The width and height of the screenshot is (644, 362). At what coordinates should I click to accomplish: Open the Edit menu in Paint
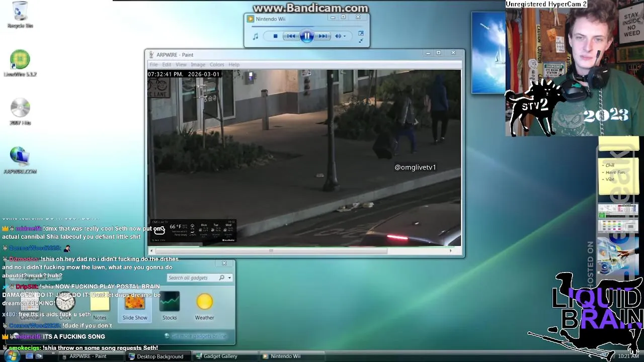[167, 64]
